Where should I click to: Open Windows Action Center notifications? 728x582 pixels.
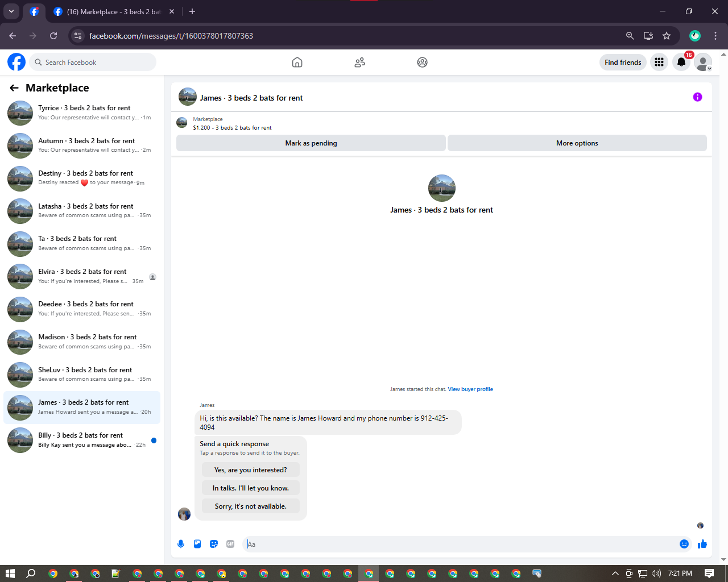(x=709, y=573)
